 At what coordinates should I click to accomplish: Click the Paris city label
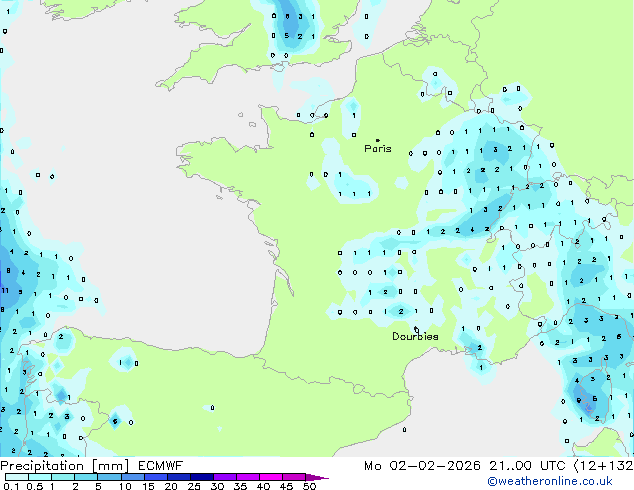tap(378, 149)
